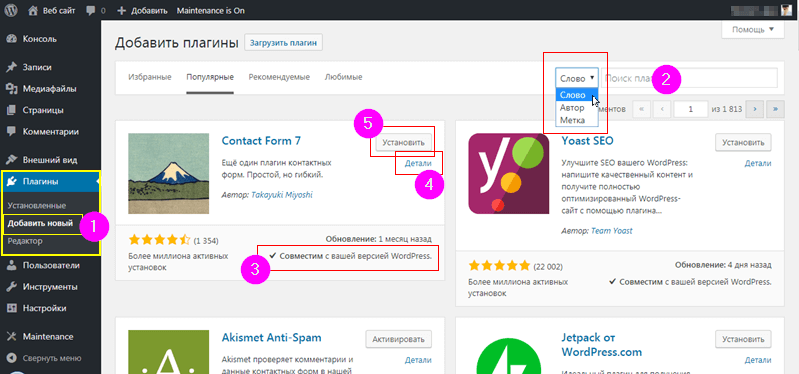The image size is (799, 374).
Task: Open Установленные plugins submenu item
Action: [37, 206]
